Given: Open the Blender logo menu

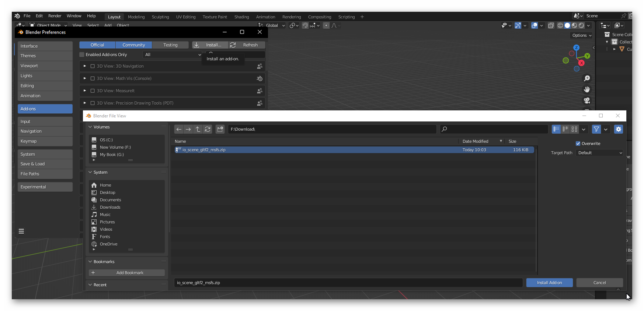Looking at the screenshot, I should pos(17,16).
